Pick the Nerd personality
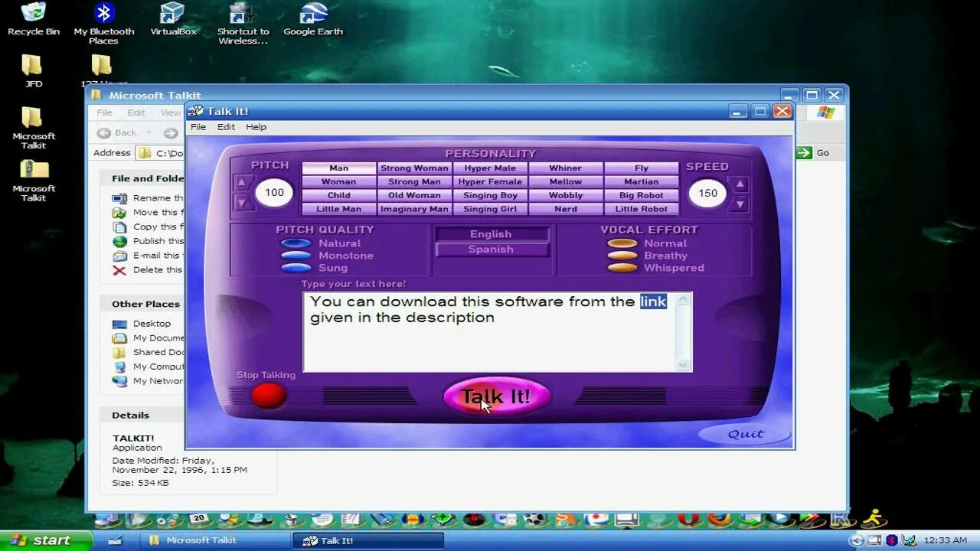This screenshot has height=551, width=980. (x=566, y=209)
